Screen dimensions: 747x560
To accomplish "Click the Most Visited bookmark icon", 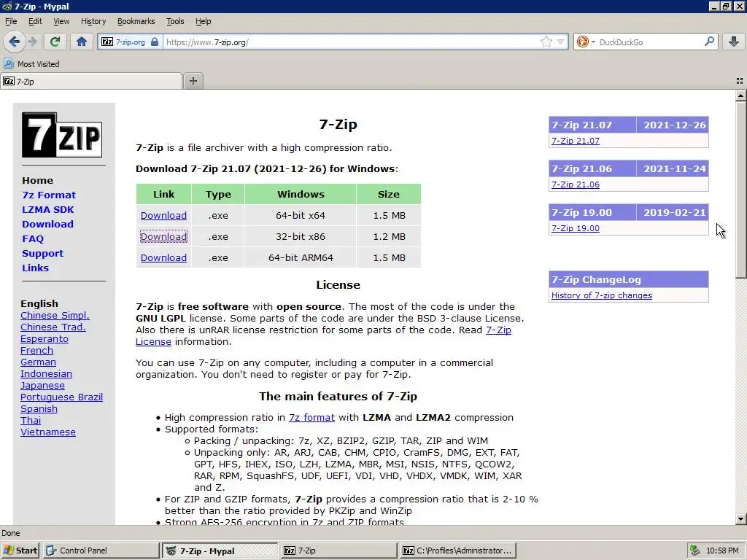I will point(8,63).
